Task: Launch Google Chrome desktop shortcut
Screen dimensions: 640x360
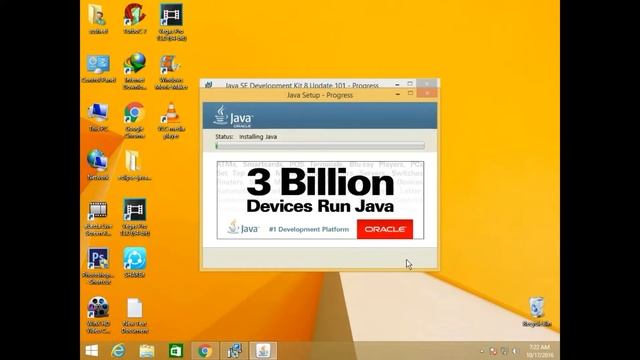Action: (x=134, y=120)
